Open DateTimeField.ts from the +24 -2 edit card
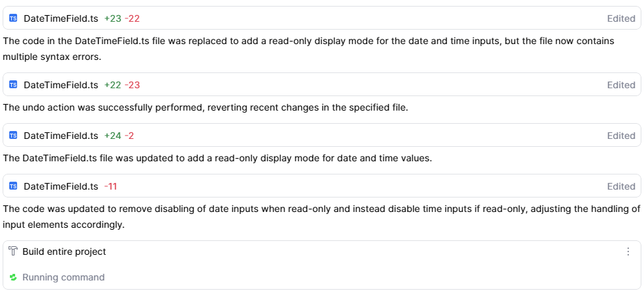The width and height of the screenshot is (644, 291). coord(61,136)
